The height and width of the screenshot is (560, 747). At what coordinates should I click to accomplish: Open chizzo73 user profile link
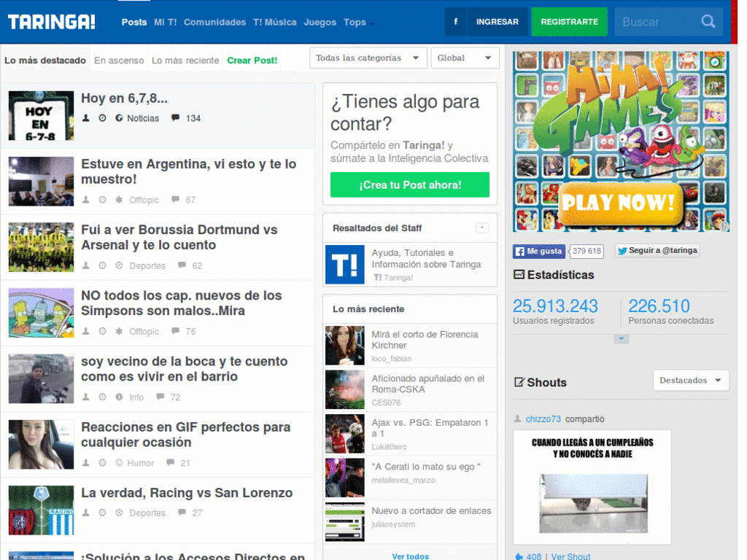pos(543,419)
